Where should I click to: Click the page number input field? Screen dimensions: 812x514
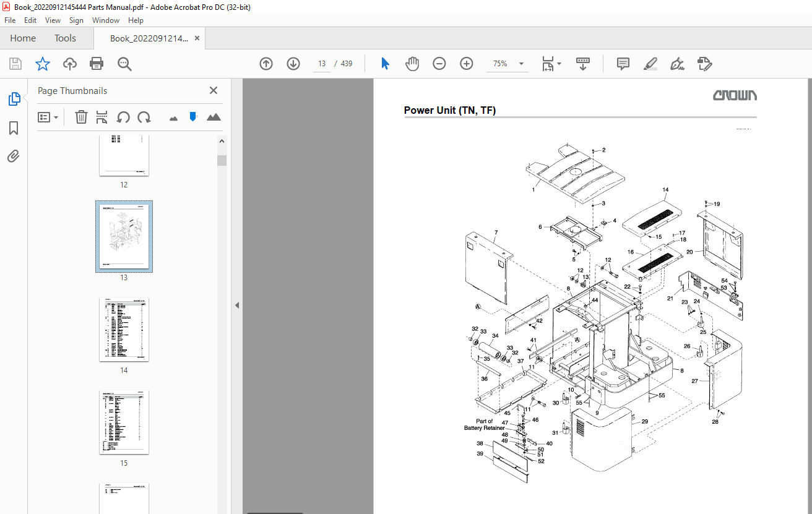pos(322,64)
